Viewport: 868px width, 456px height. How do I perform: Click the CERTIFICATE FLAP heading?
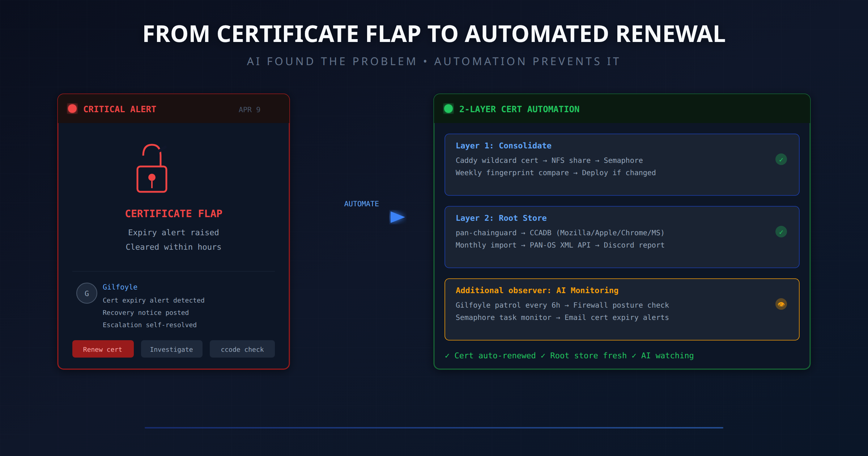coord(174,214)
